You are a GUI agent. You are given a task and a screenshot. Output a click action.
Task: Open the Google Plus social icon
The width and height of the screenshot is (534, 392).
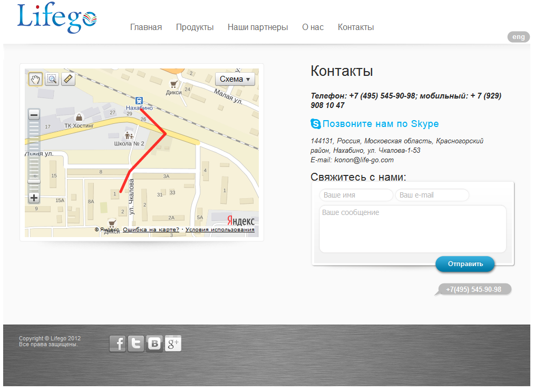[x=173, y=344]
